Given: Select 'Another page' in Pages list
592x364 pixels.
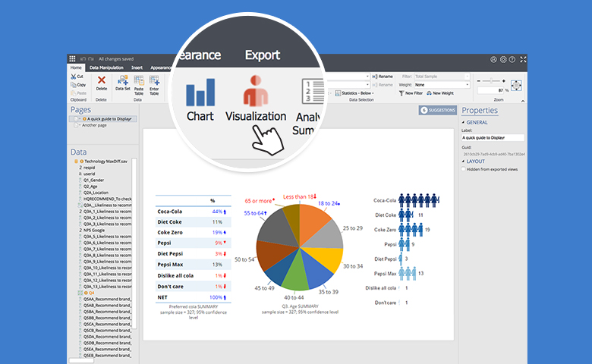Looking at the screenshot, I should click(x=94, y=125).
